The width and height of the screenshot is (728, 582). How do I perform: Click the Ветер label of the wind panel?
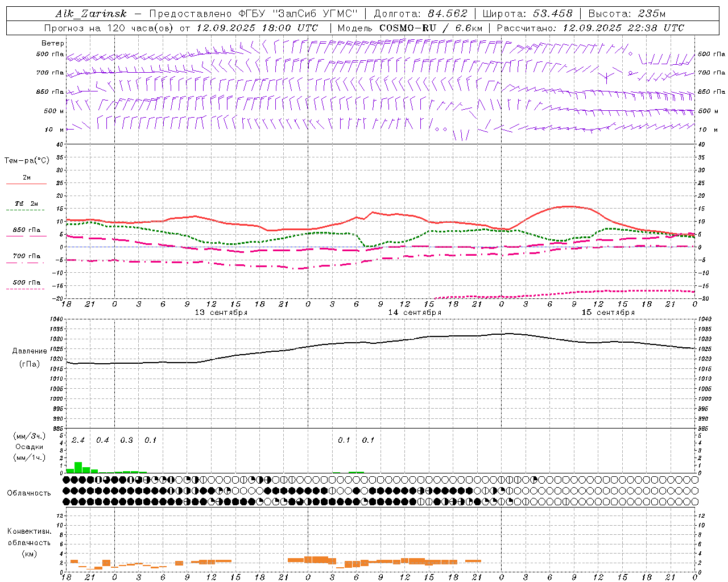coord(53,43)
